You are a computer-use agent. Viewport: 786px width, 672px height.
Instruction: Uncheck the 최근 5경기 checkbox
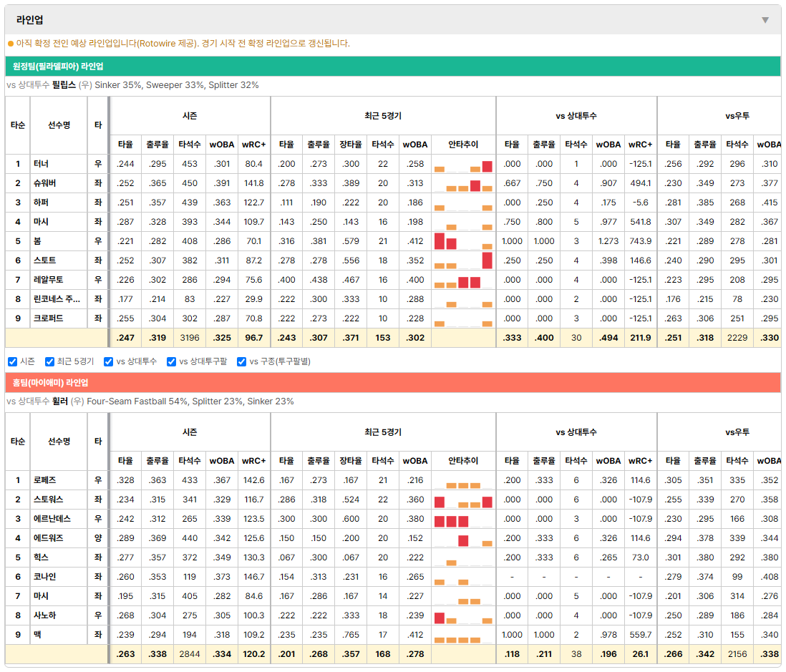point(49,361)
